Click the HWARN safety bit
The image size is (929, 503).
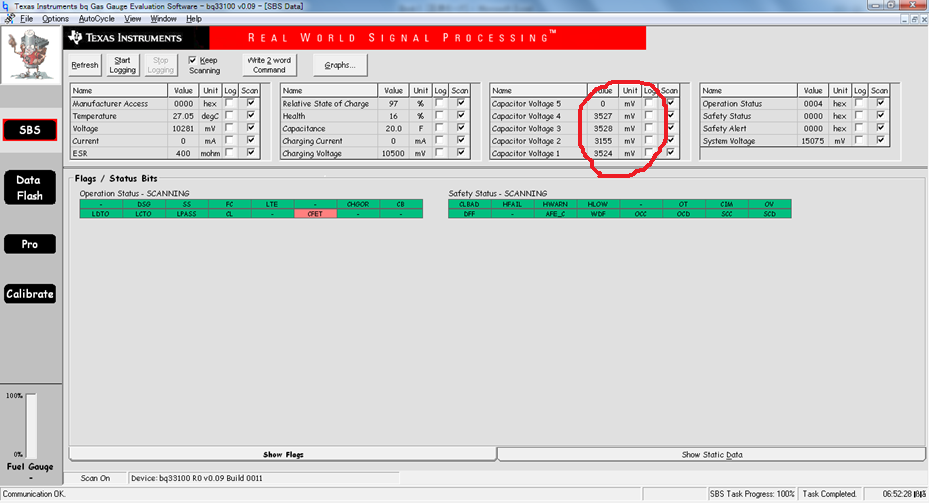click(555, 204)
